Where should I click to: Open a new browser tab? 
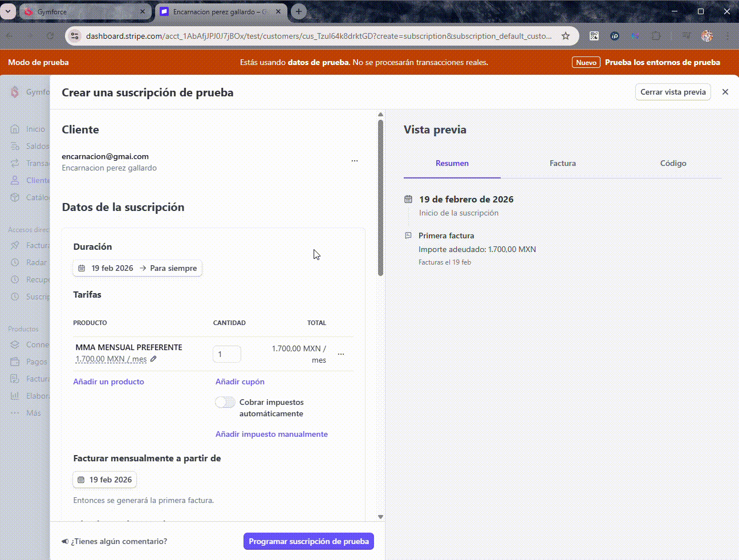point(298,11)
